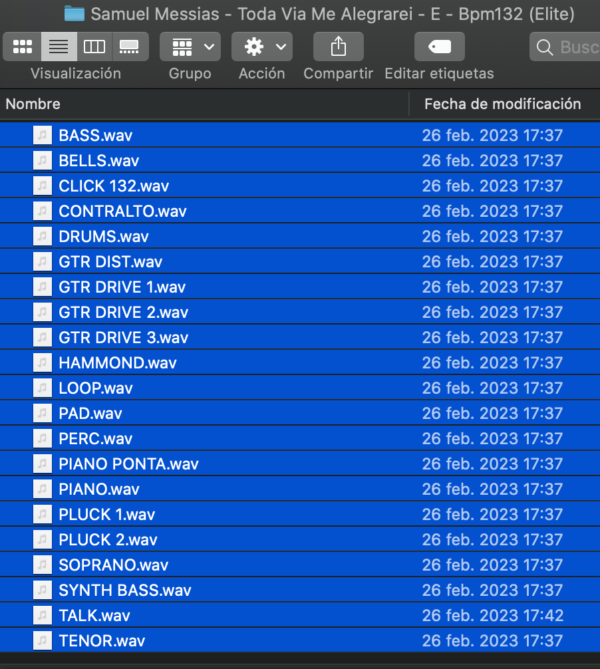Sort by Fecha de modificación header
This screenshot has width=600, height=669.
(503, 104)
